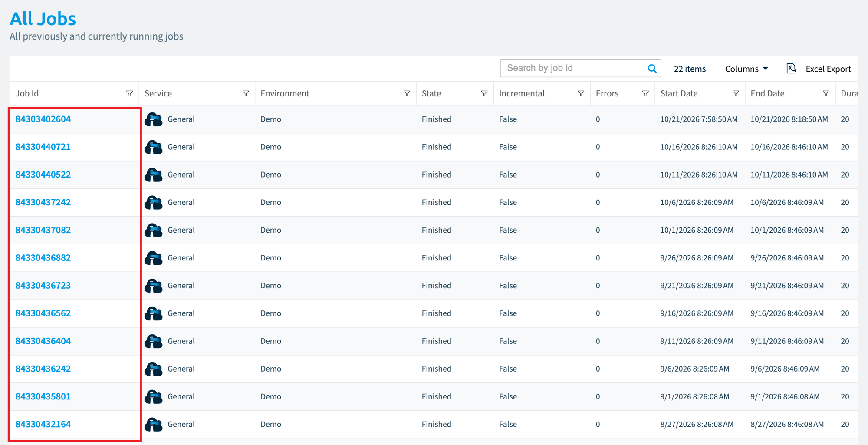The width and height of the screenshot is (868, 445).
Task: Click start date 10/21/2026 7:58:50 AM
Action: pos(699,119)
